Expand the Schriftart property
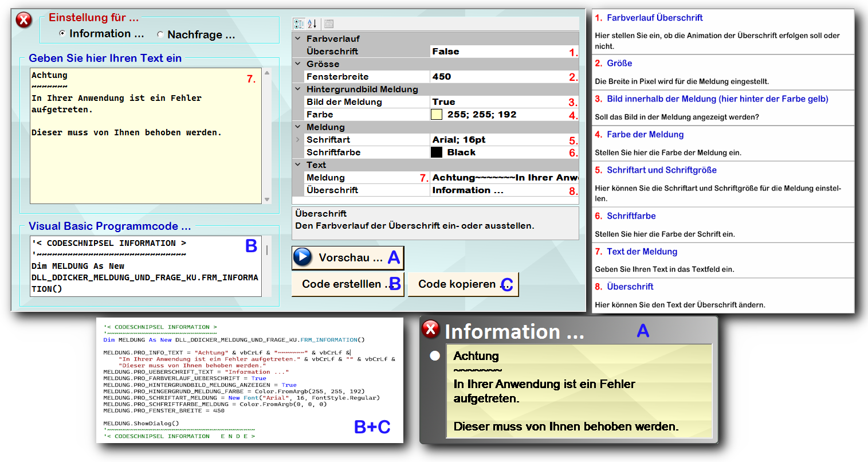 (298, 140)
